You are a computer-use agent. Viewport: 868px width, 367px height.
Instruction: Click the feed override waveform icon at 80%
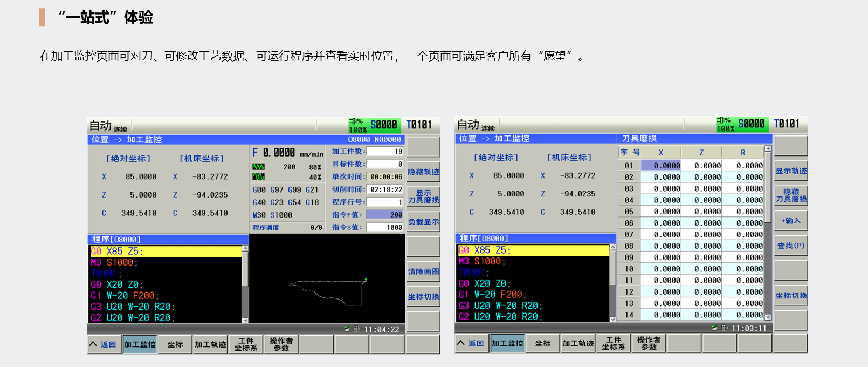tap(258, 167)
